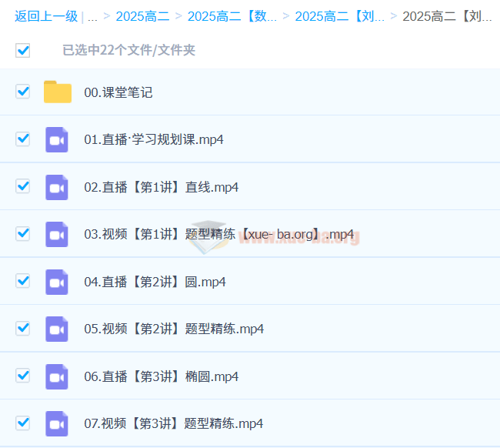Click video icon of 05.视频【第2讲】题型精练.mp4
Screen dimensions: 500x448
pos(57,329)
